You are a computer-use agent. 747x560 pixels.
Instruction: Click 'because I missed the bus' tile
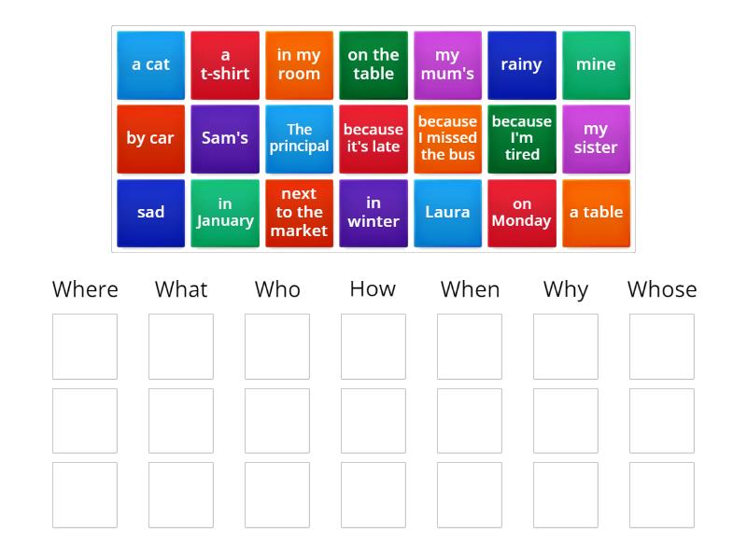(448, 138)
